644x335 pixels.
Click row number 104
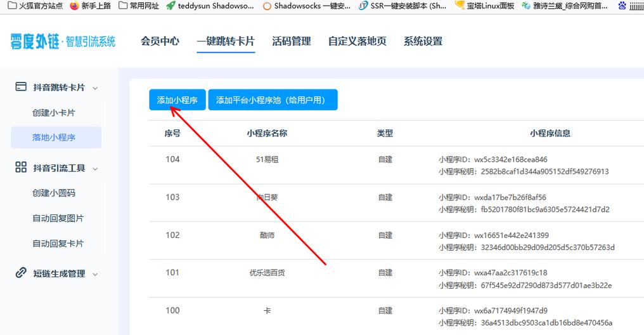pos(172,159)
